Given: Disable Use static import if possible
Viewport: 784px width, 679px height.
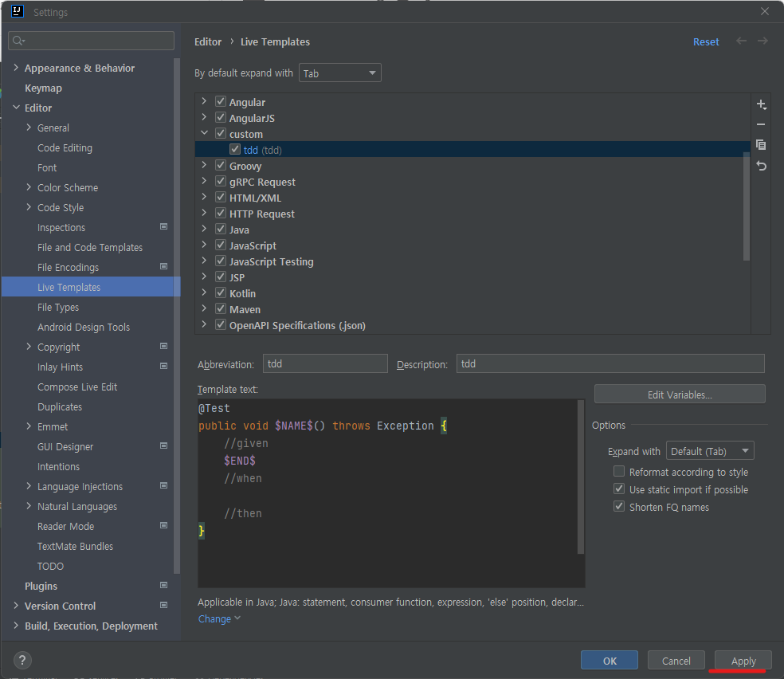Looking at the screenshot, I should [x=619, y=489].
